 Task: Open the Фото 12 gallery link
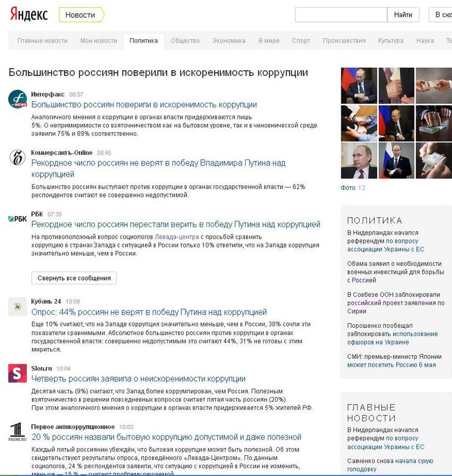(x=353, y=188)
